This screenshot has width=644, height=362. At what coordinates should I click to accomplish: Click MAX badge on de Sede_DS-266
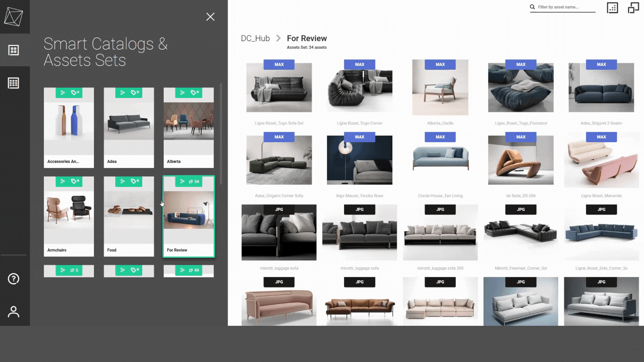(x=521, y=137)
